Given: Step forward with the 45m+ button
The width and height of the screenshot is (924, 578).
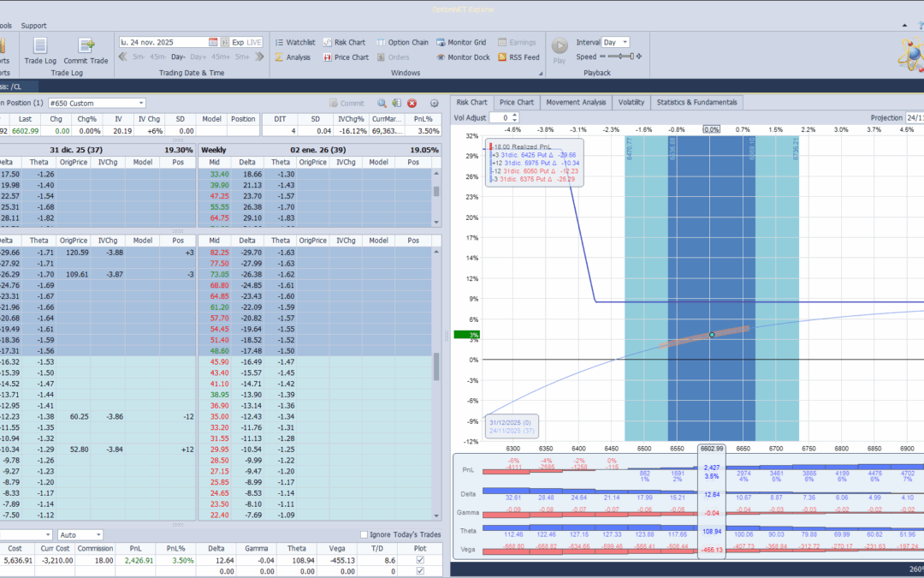Looking at the screenshot, I should 221,57.
